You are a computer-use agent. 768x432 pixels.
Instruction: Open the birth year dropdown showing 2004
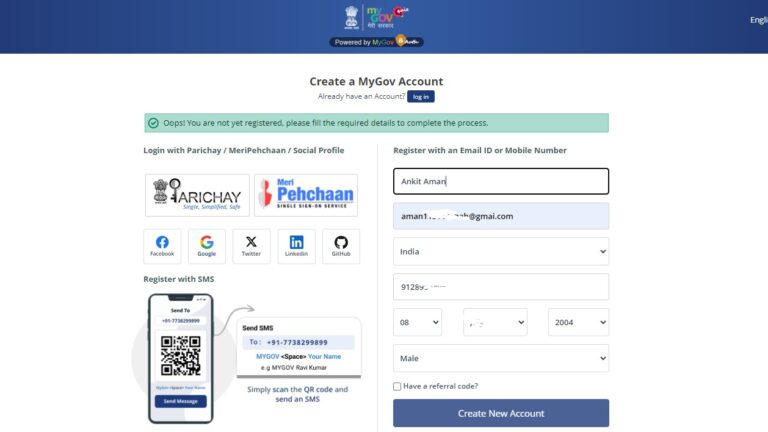(x=578, y=322)
